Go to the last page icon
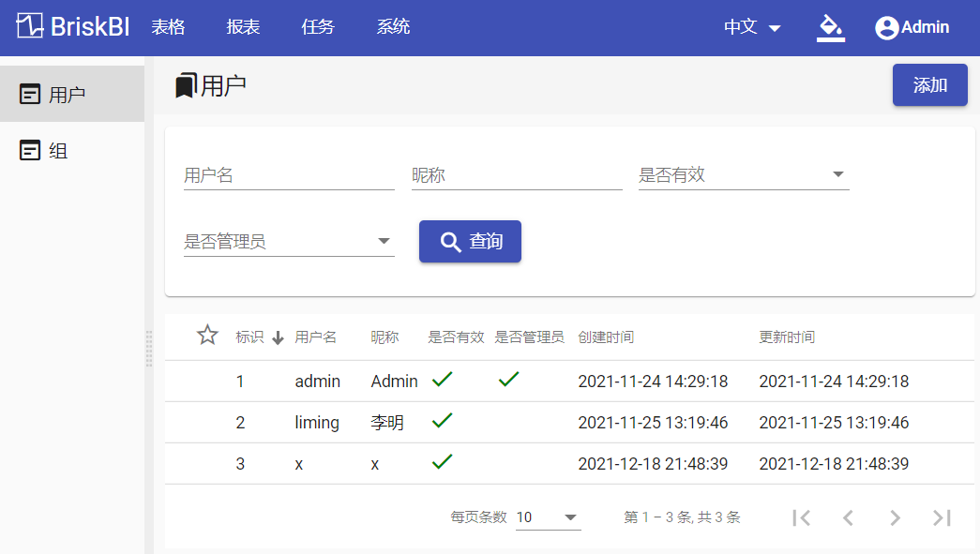 [942, 517]
